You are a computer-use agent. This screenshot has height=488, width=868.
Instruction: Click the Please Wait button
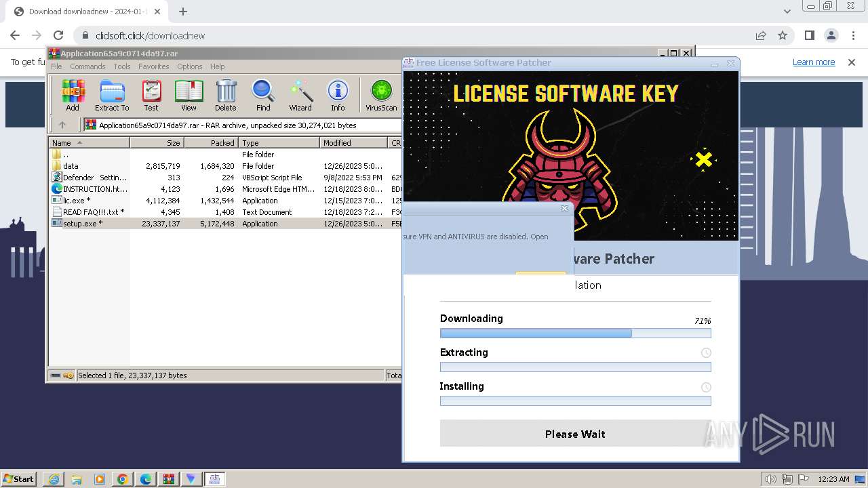pos(575,434)
